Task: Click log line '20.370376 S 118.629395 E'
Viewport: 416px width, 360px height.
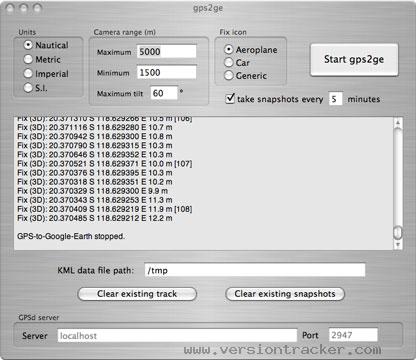Action: pos(95,173)
